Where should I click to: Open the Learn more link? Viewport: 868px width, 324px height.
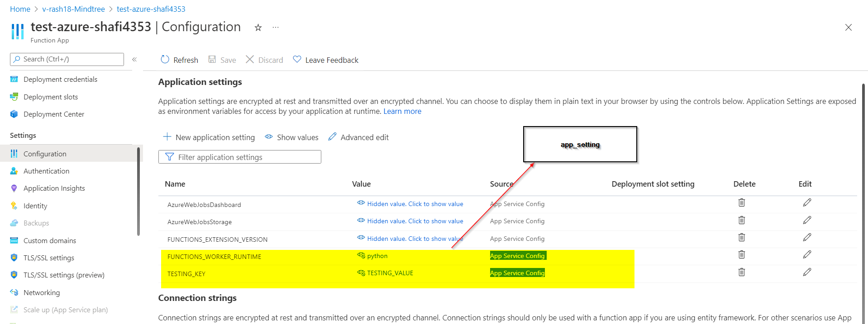point(402,112)
